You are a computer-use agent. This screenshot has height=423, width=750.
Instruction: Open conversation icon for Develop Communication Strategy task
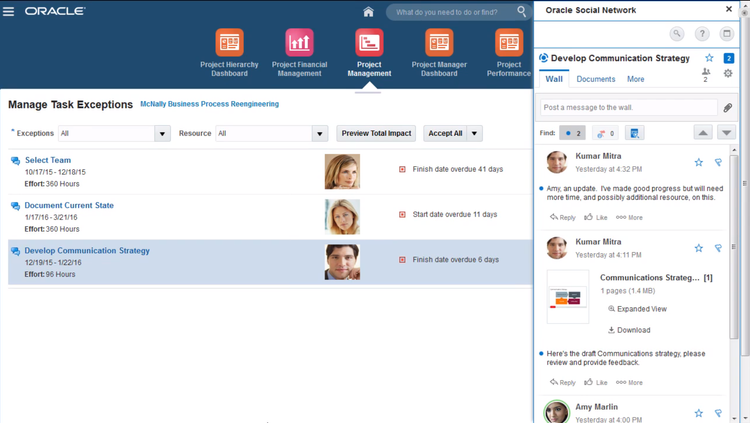(15, 251)
